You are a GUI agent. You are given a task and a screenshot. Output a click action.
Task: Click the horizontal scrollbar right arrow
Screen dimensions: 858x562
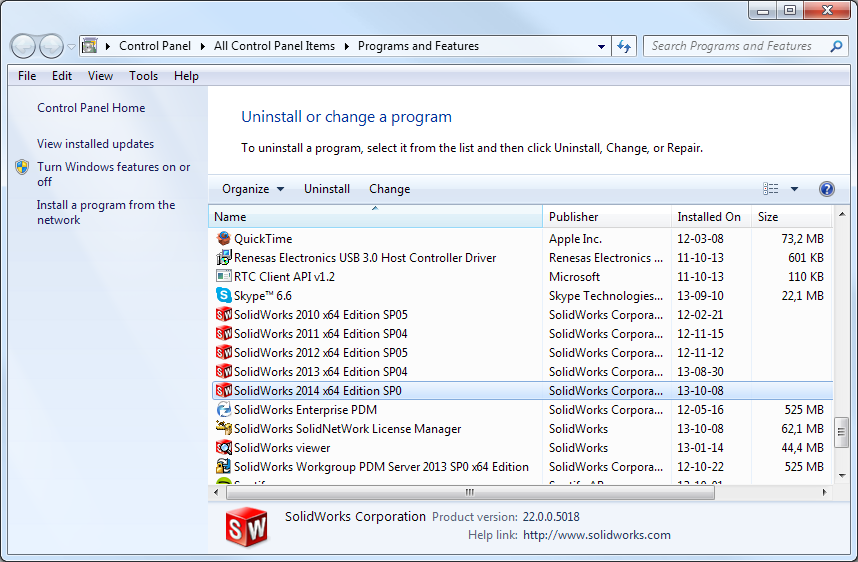824,492
